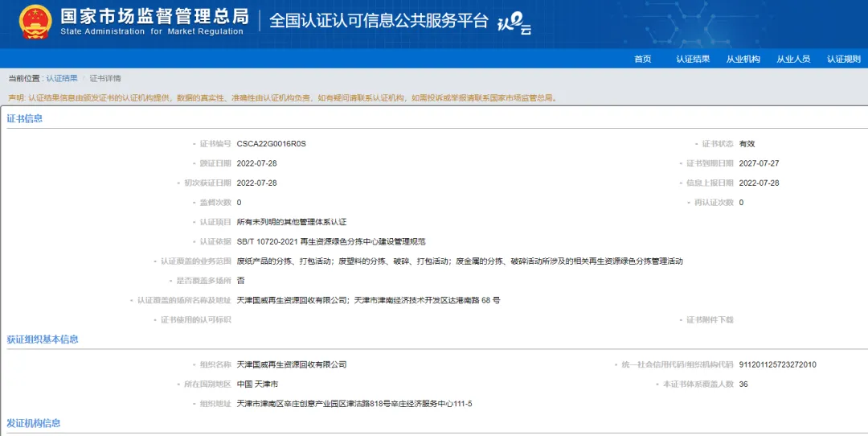The height and width of the screenshot is (436, 868).
Task: Click the 0 value beside 监督次数
Action: click(240, 203)
